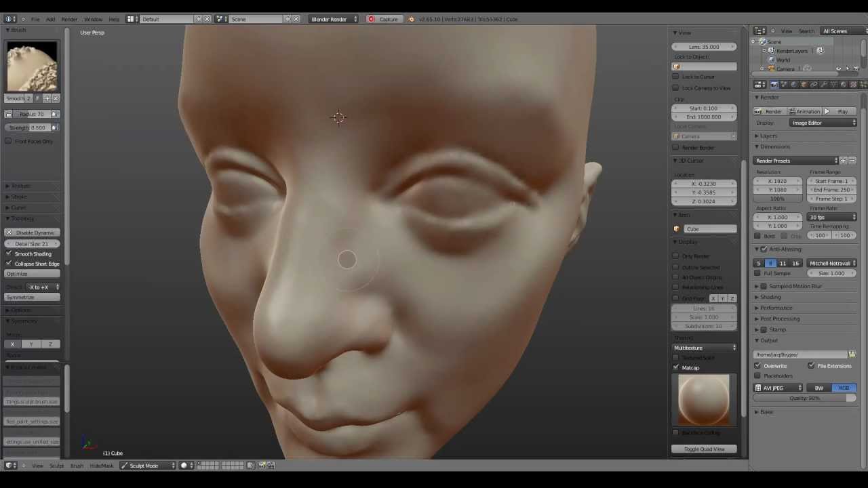Adjust the Radius slider
Image resolution: width=868 pixels, height=488 pixels.
tap(32, 114)
